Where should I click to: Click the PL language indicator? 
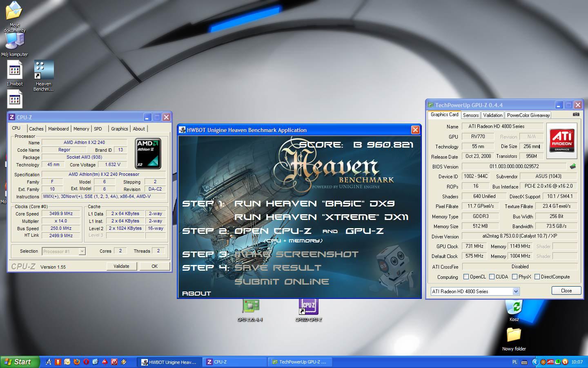click(x=514, y=362)
